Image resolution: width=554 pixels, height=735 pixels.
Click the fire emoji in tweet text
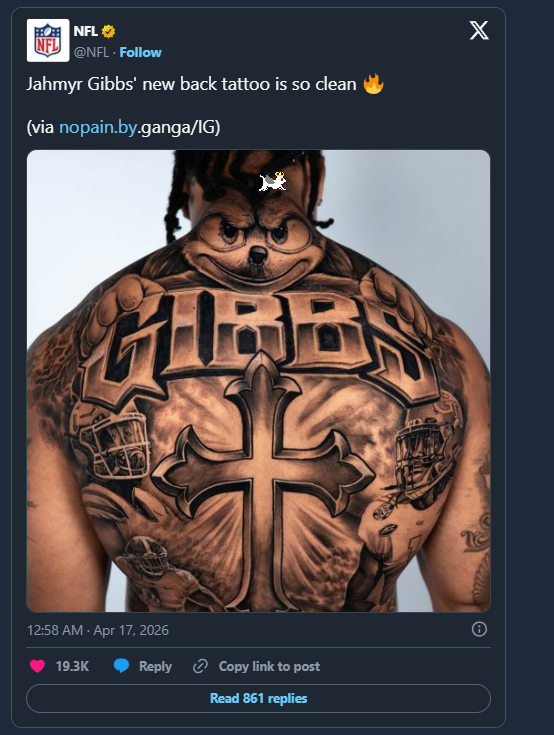click(x=373, y=84)
